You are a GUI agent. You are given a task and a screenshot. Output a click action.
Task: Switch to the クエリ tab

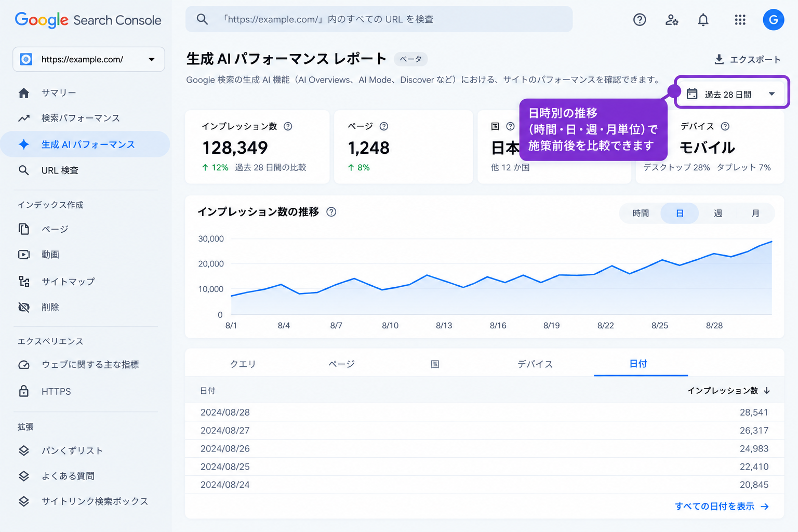coord(243,364)
